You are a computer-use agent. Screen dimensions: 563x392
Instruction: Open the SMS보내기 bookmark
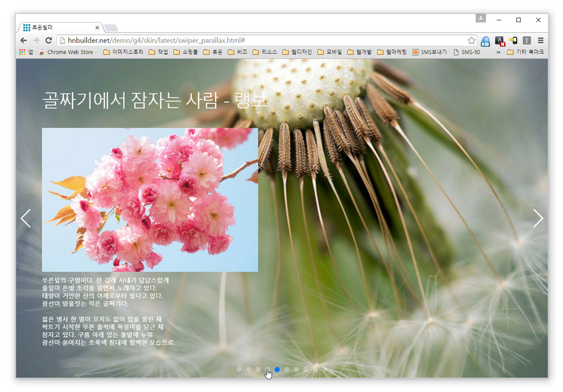tap(429, 52)
